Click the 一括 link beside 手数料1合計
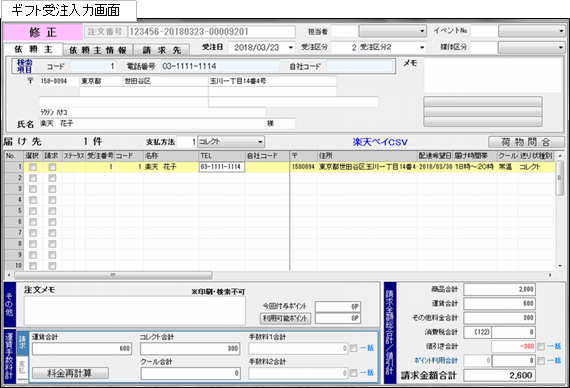 tap(367, 348)
